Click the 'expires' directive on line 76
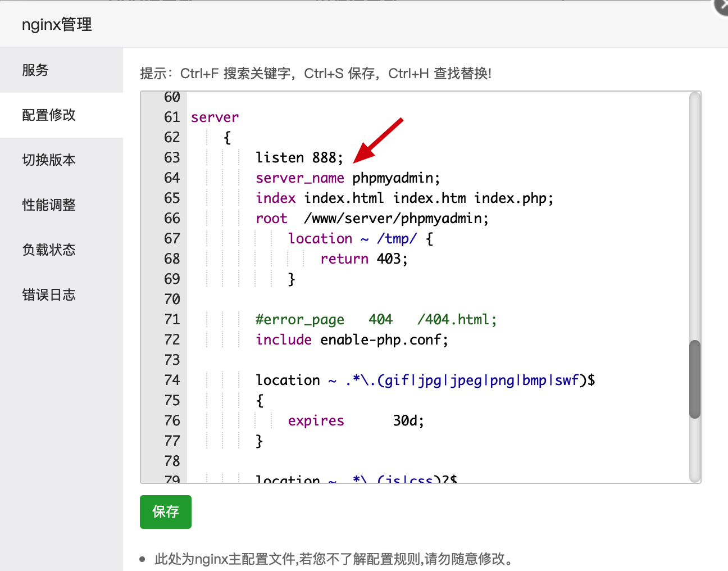728x571 pixels. point(316,421)
